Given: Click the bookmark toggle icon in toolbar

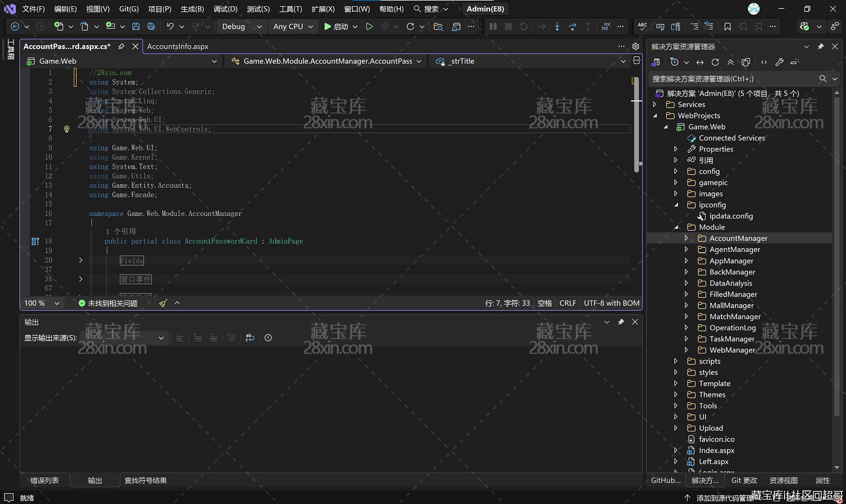Looking at the screenshot, I should (728, 26).
